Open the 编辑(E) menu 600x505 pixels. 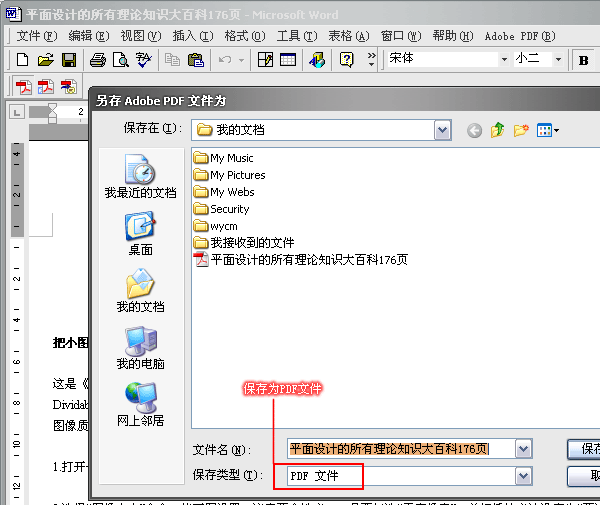(x=89, y=36)
